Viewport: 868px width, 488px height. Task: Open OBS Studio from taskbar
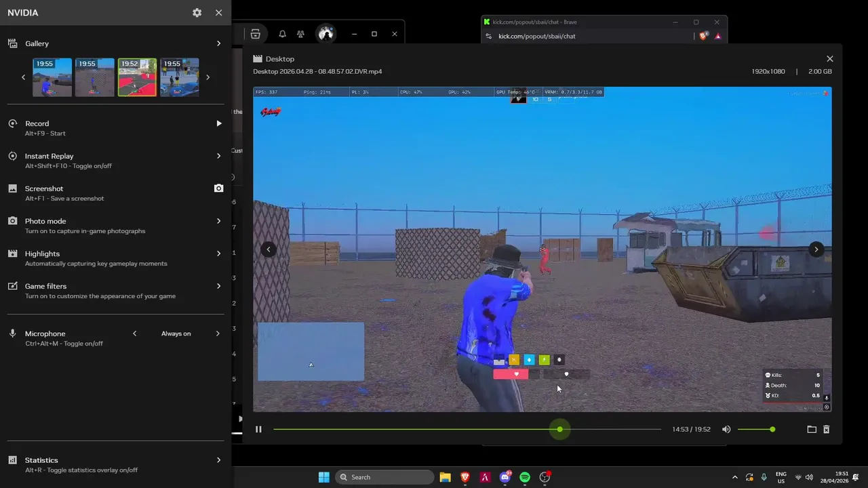(545, 477)
